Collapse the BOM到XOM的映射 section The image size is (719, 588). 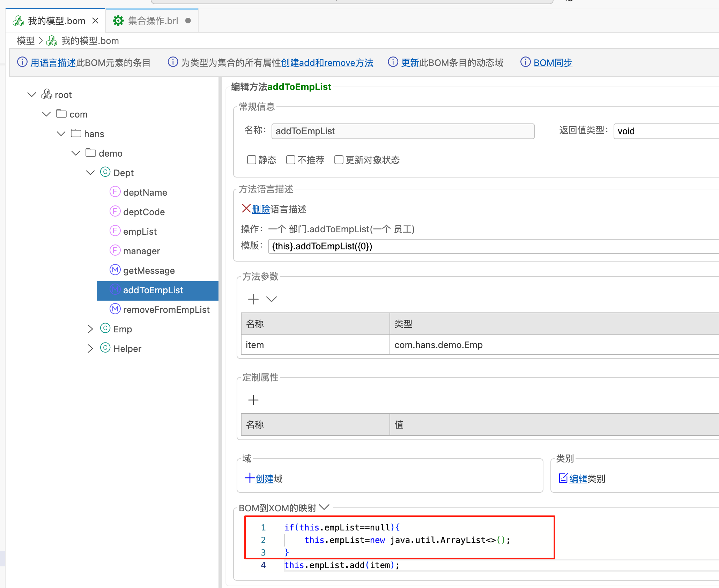click(x=324, y=507)
